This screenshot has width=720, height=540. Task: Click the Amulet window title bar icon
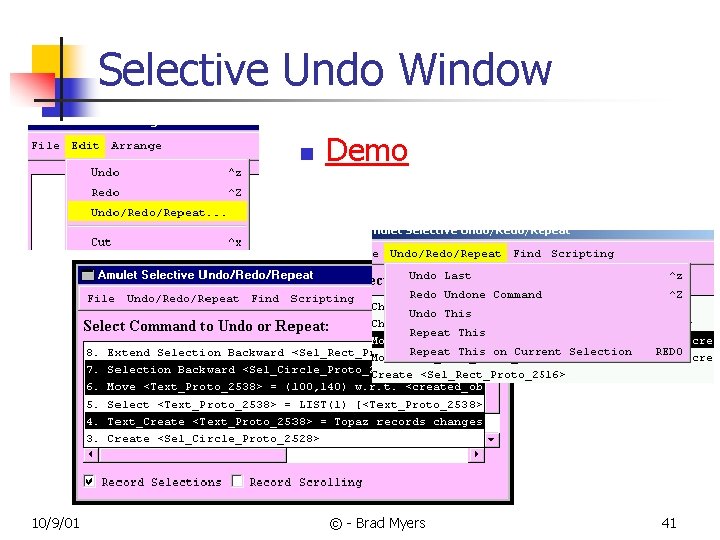(87, 275)
